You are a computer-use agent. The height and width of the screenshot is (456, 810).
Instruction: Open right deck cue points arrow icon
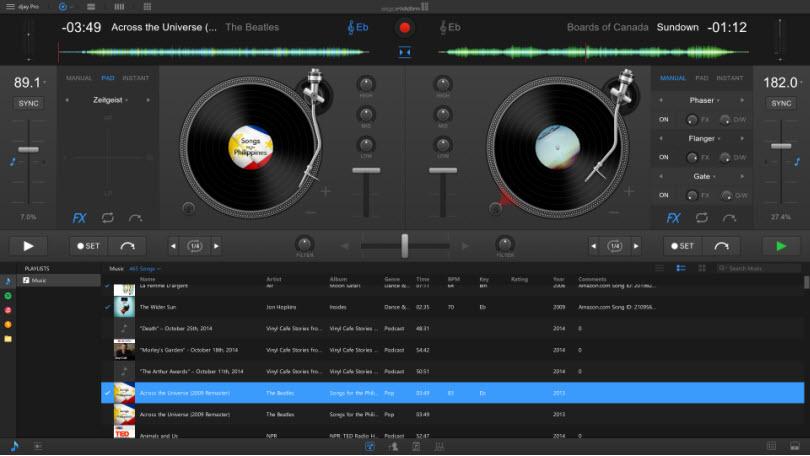pyautogui.click(x=729, y=218)
